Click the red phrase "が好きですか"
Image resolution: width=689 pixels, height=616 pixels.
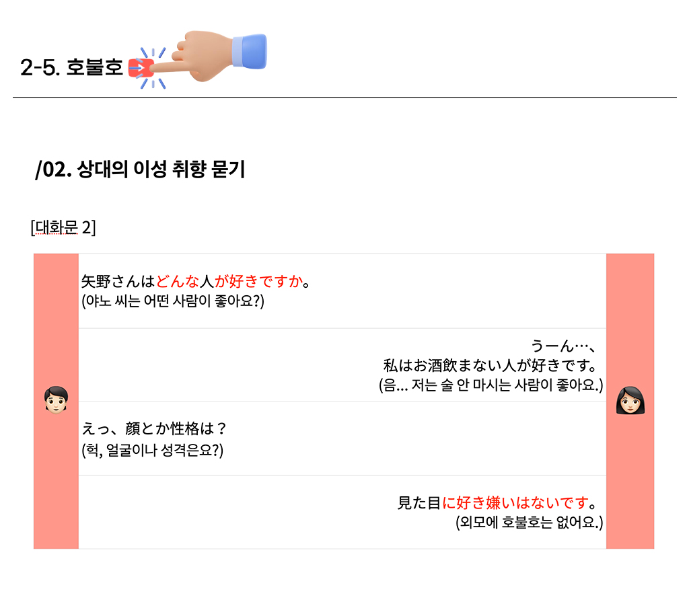(258, 281)
